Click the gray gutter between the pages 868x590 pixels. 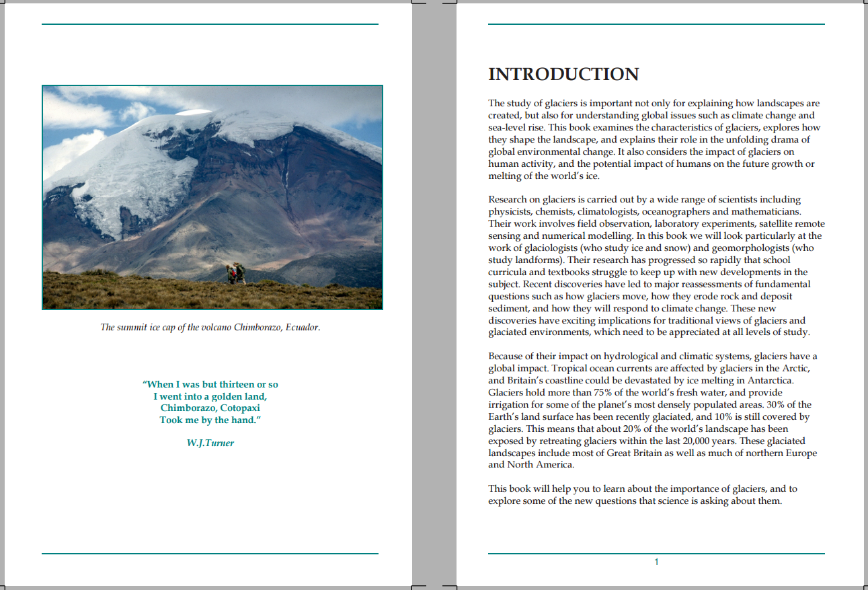coord(434,296)
